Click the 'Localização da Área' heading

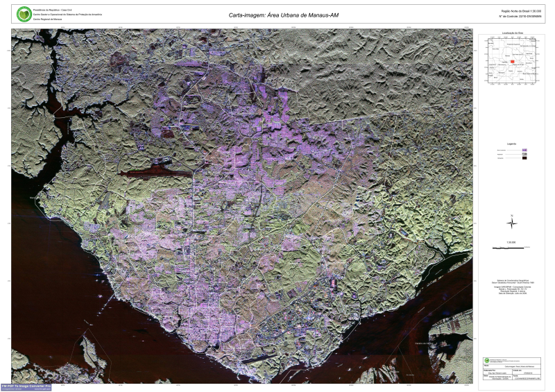[x=513, y=33]
